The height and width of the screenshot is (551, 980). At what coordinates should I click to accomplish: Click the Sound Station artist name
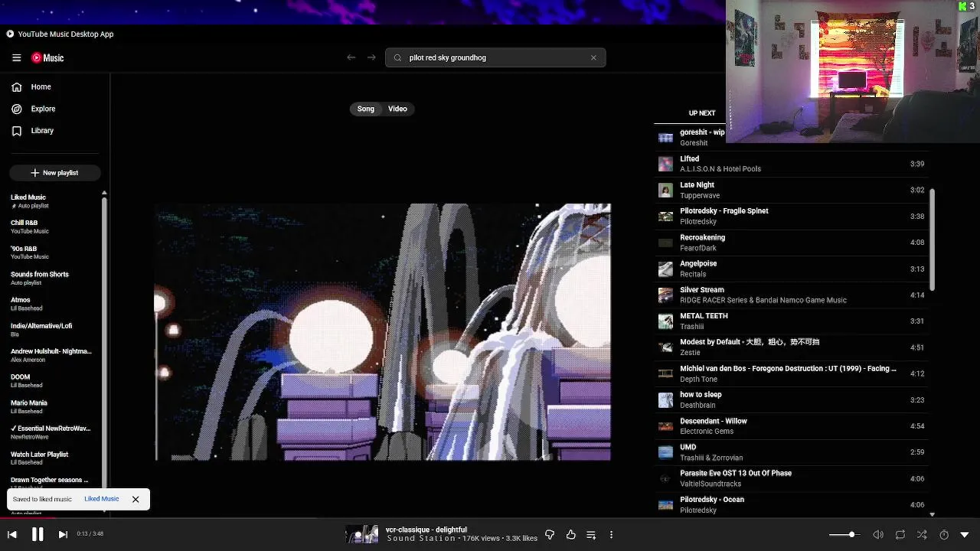pos(421,539)
